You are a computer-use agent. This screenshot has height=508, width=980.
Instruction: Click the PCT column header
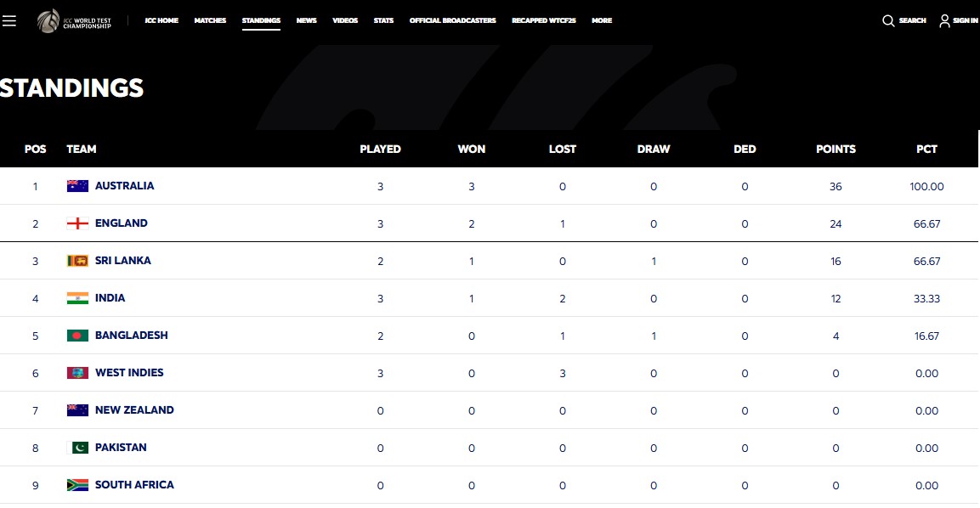pyautogui.click(x=926, y=149)
